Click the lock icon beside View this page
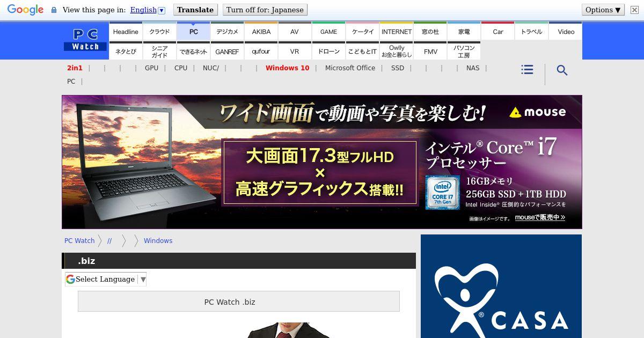Viewport: 644px width, 338px height. tap(54, 10)
